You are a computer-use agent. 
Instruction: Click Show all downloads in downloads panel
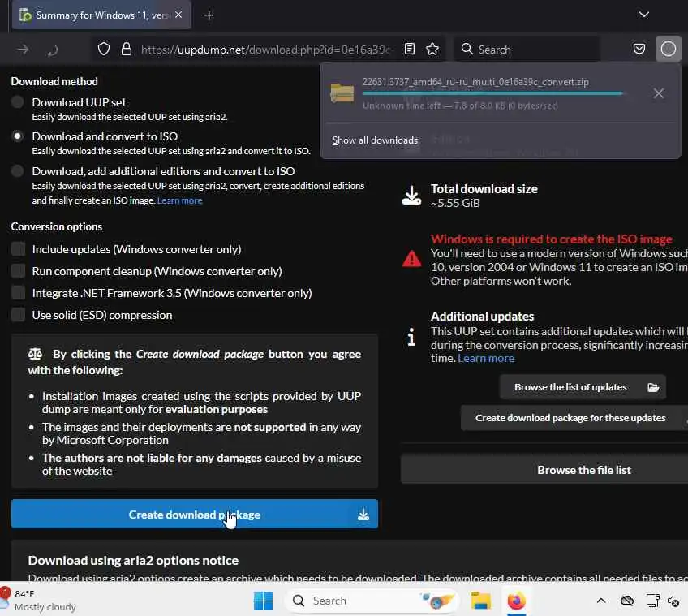[x=375, y=140]
